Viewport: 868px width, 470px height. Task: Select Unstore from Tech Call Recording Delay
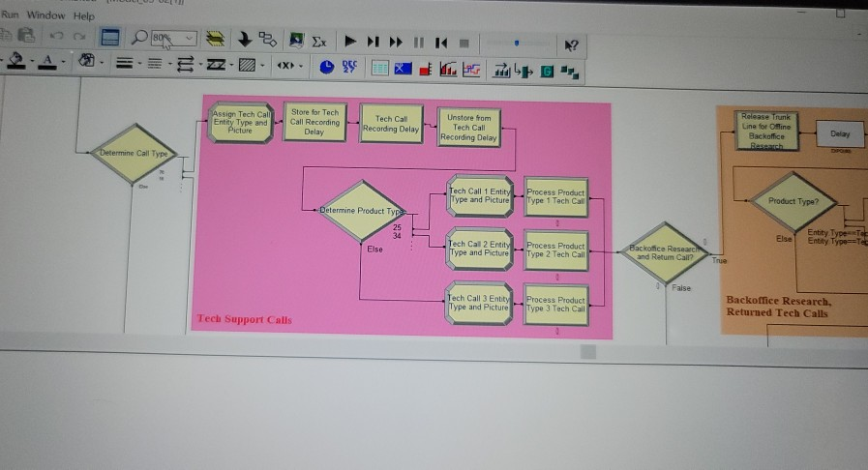click(x=469, y=128)
